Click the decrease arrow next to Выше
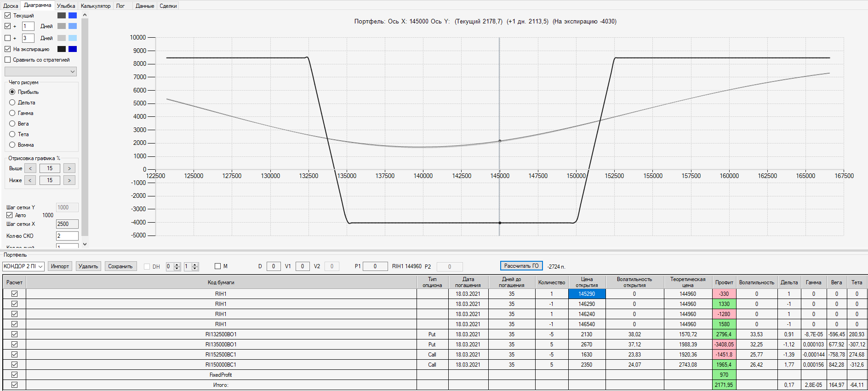The width and height of the screenshot is (868, 391). click(x=30, y=168)
